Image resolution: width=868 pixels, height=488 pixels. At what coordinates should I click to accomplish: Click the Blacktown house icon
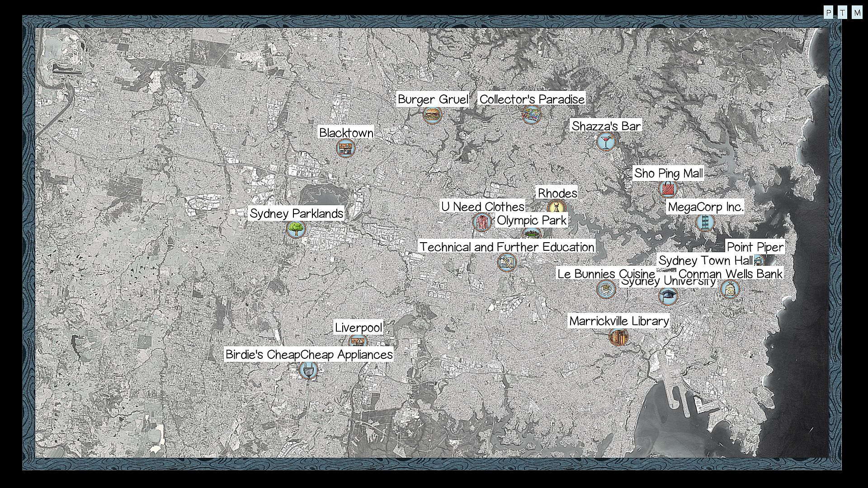tap(346, 148)
